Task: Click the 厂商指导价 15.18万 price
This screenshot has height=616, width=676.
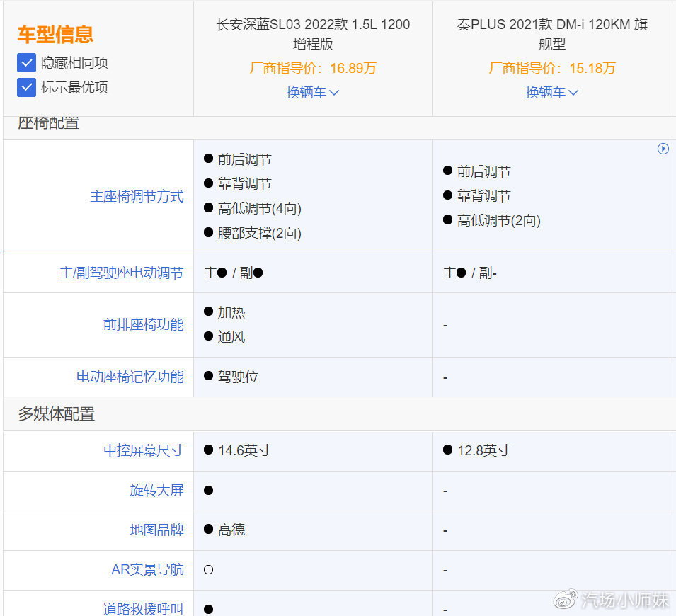Action: [x=552, y=68]
